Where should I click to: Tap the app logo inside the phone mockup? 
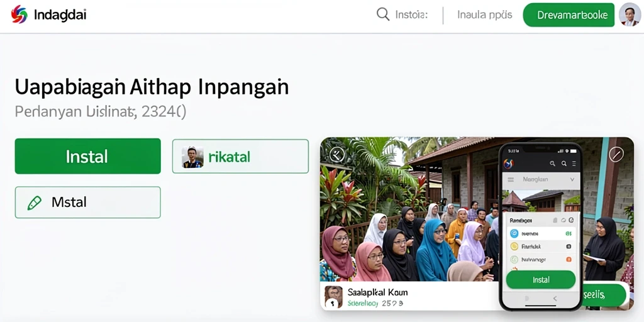[508, 164]
